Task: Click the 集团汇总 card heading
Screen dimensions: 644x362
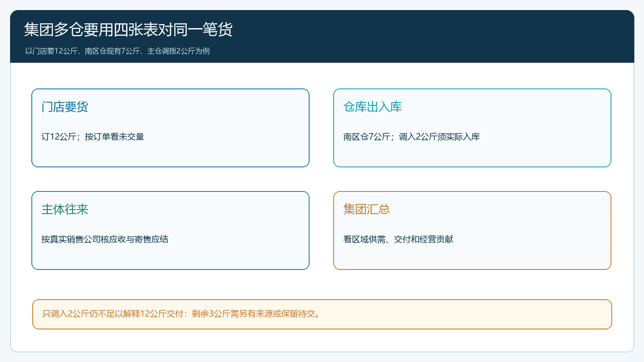Action: pos(366,210)
